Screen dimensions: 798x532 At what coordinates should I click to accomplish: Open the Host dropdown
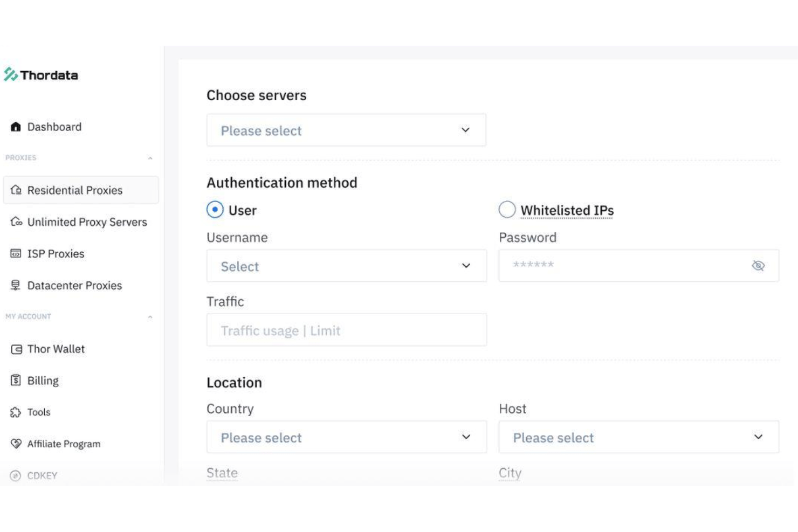pyautogui.click(x=639, y=437)
